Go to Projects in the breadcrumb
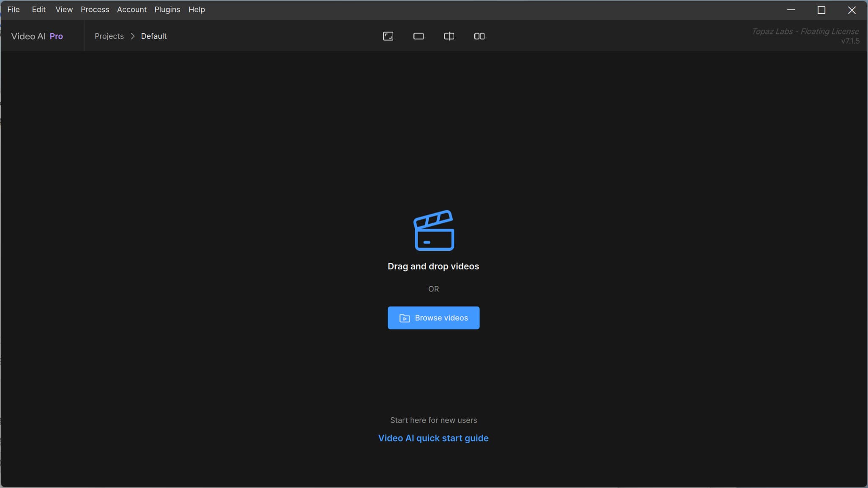The height and width of the screenshot is (488, 868). (x=109, y=36)
